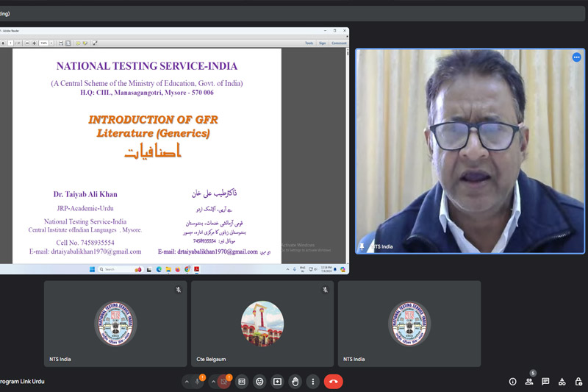This screenshot has height=392, width=588.
Task: Click Zoom In plus in Adobe Reader
Action: (x=34, y=43)
